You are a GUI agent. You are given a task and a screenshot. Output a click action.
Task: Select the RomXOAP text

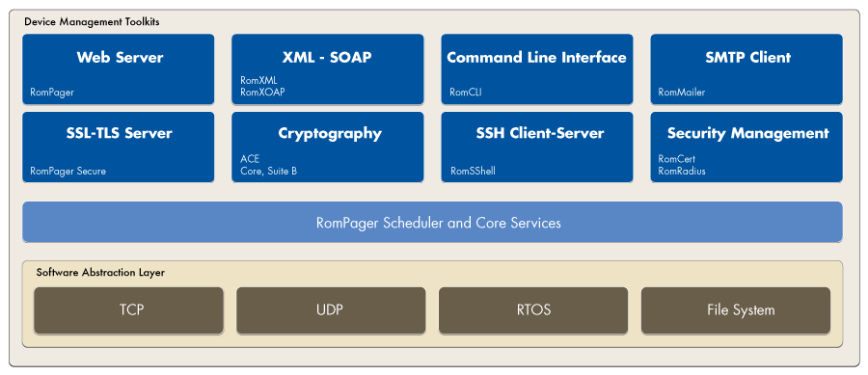coord(262,93)
